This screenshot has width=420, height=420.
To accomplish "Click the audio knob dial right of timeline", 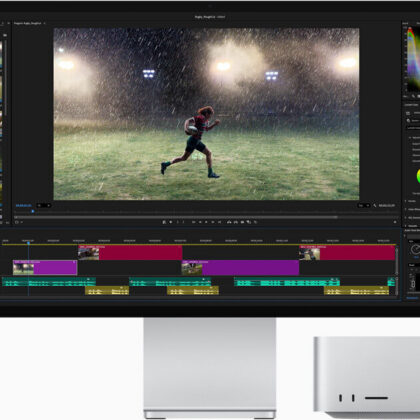I will tap(415, 249).
